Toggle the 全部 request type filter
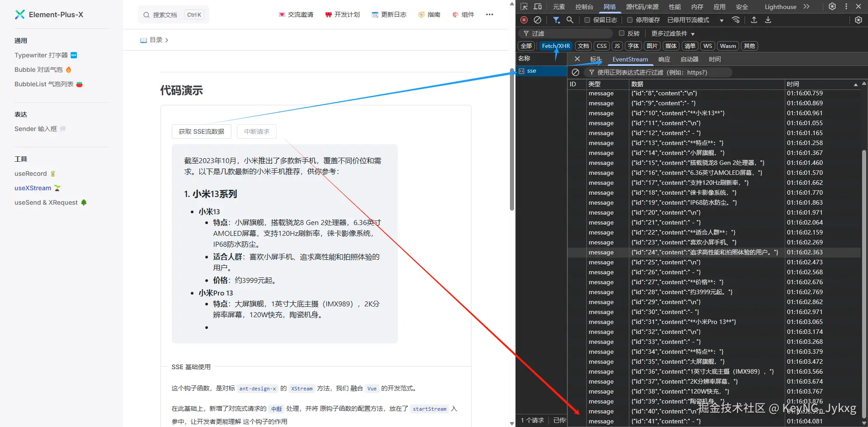 [526, 46]
